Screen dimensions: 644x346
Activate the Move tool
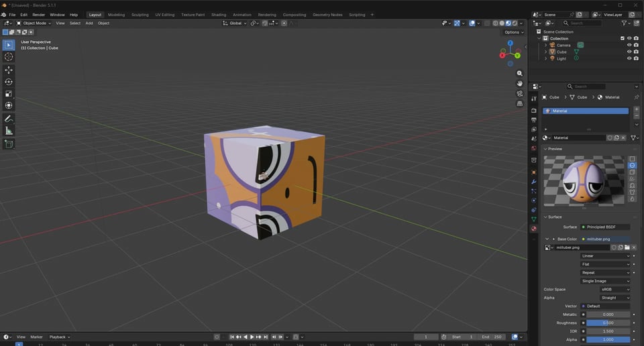(9, 70)
